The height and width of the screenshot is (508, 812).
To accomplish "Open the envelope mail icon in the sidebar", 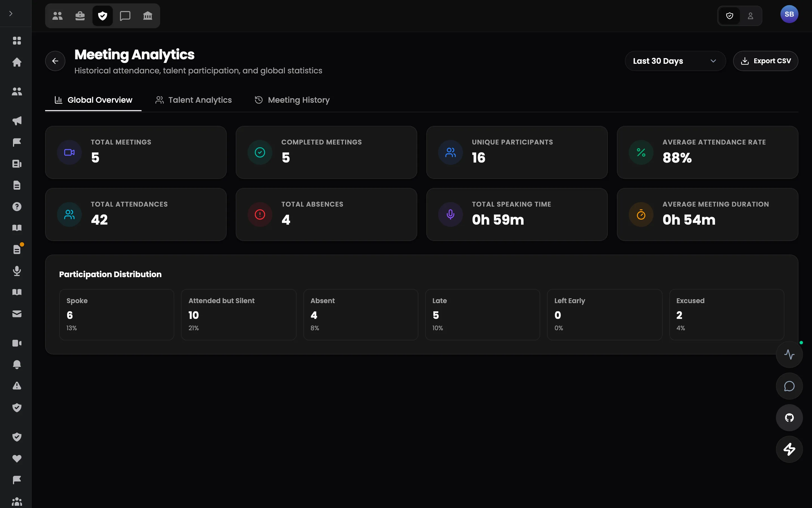I will pos(17,314).
